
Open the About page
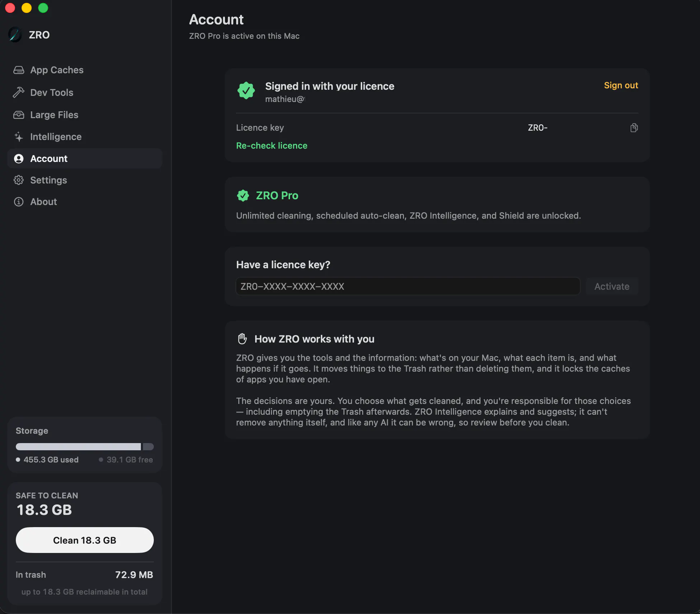point(85,202)
